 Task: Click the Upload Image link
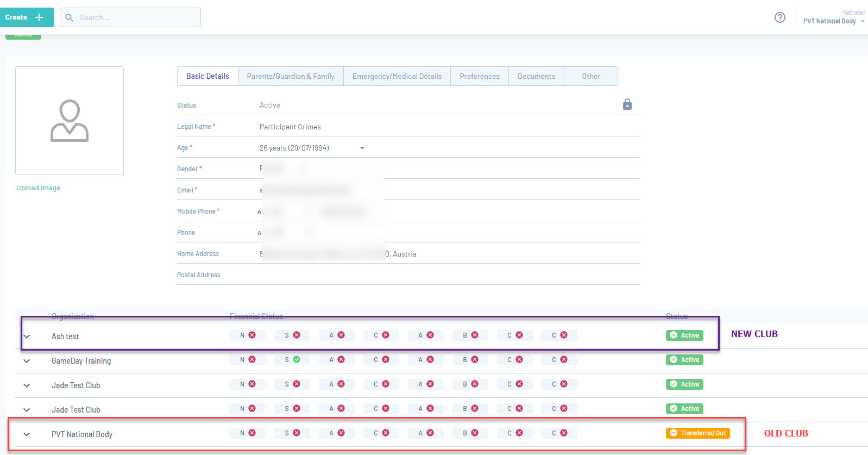(x=39, y=188)
